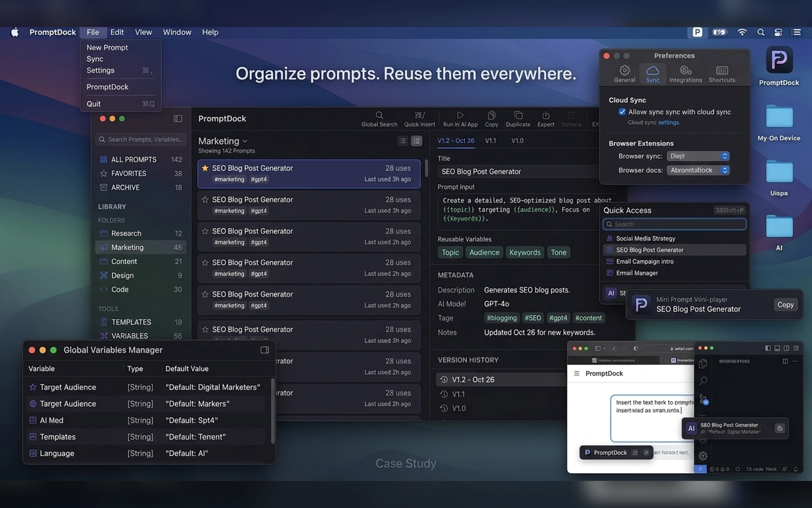The height and width of the screenshot is (508, 812).
Task: Uncheck Allow sync with cloud sync
Action: coord(622,112)
